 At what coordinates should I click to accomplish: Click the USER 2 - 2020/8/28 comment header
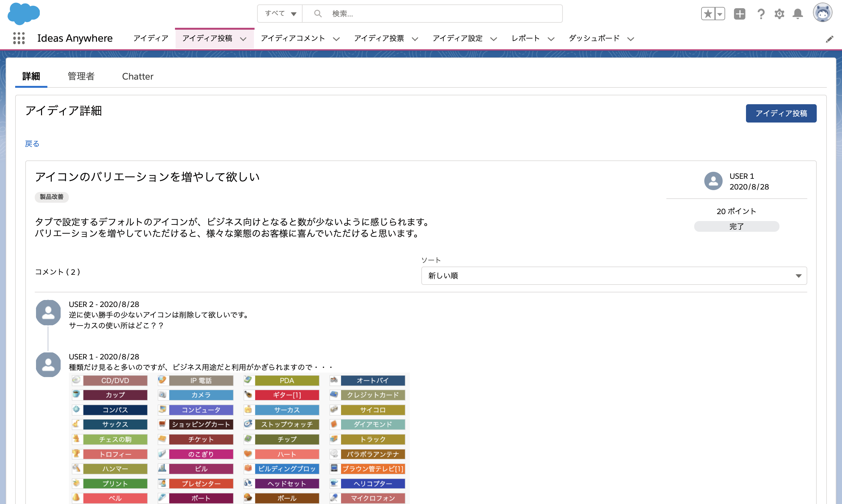point(104,304)
